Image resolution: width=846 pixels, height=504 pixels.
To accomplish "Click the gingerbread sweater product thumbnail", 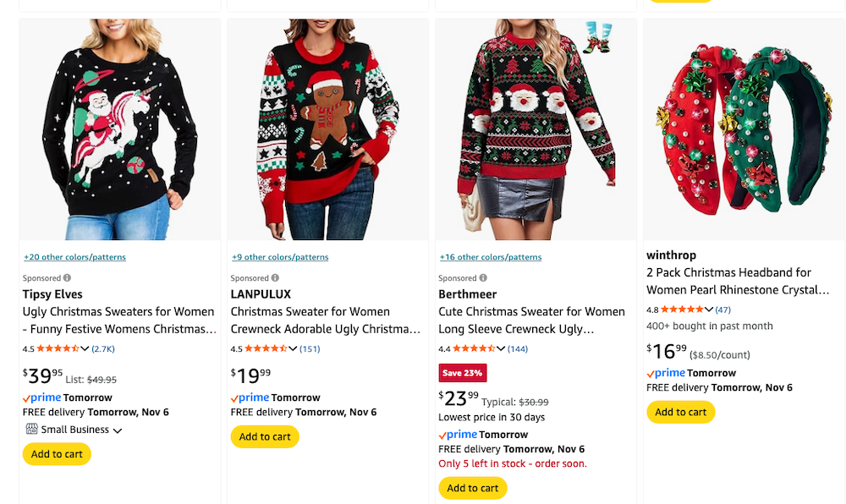I will pyautogui.click(x=327, y=128).
